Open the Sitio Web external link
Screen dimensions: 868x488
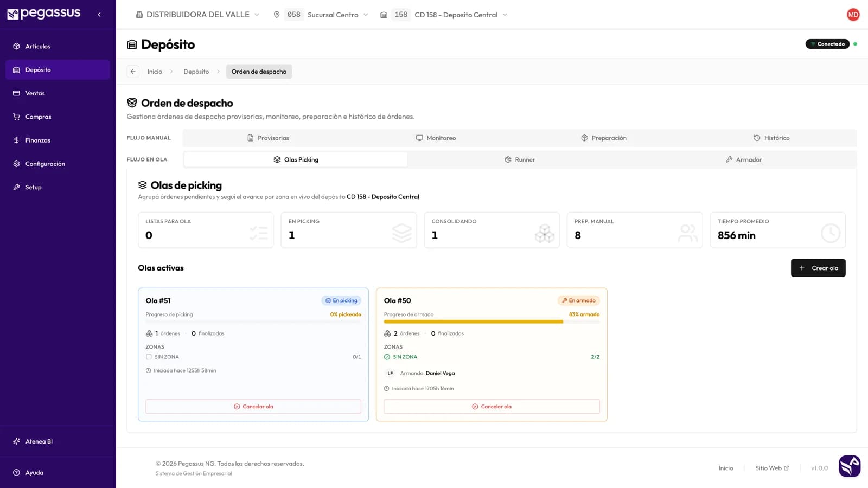(x=772, y=468)
